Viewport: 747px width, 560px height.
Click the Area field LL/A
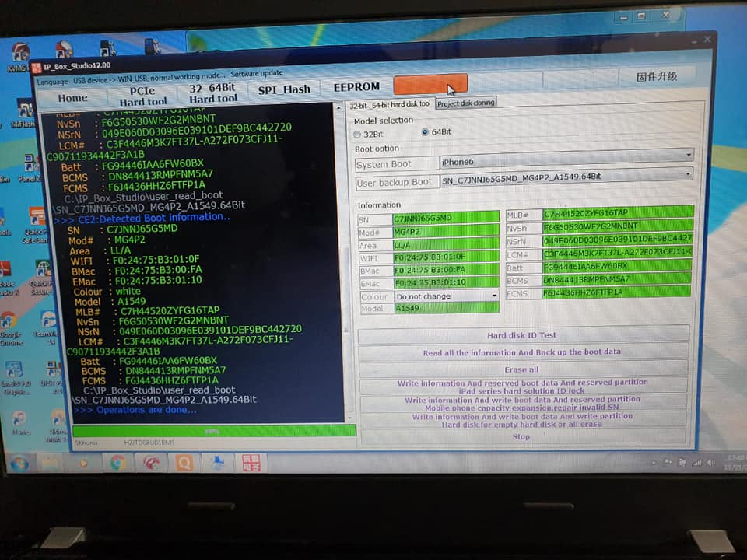point(445,245)
